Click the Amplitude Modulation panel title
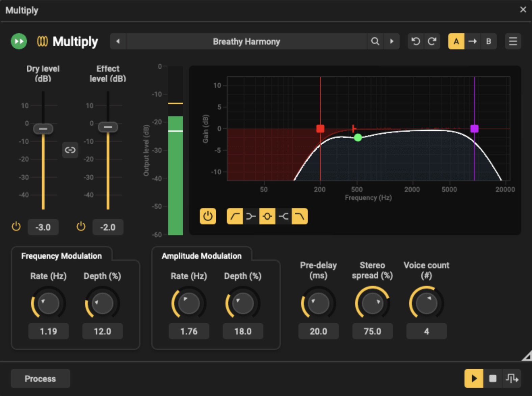This screenshot has width=532, height=396. coord(202,256)
